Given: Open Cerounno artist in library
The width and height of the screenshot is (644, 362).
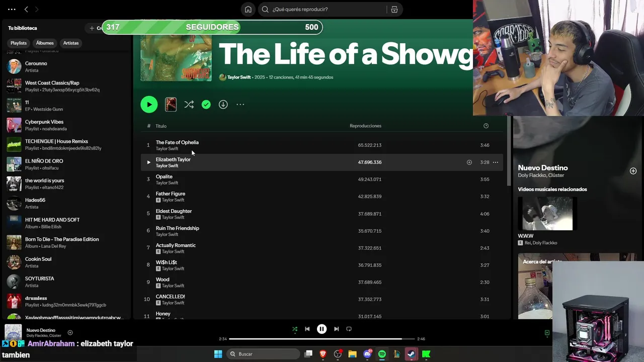Looking at the screenshot, I should point(67,66).
